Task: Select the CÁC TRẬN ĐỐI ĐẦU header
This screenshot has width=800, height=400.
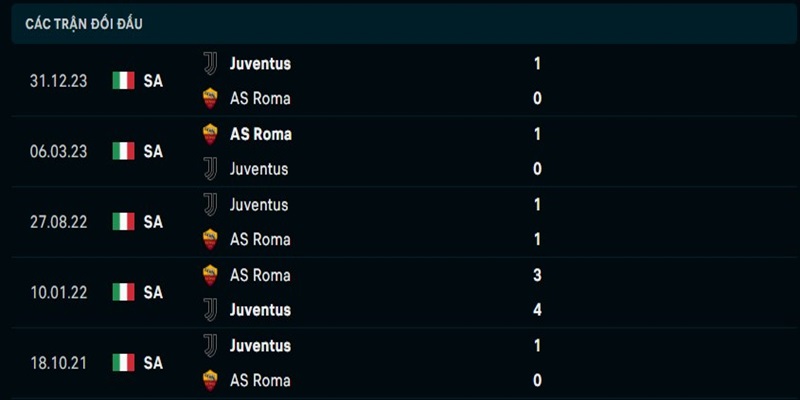Action: [85, 23]
